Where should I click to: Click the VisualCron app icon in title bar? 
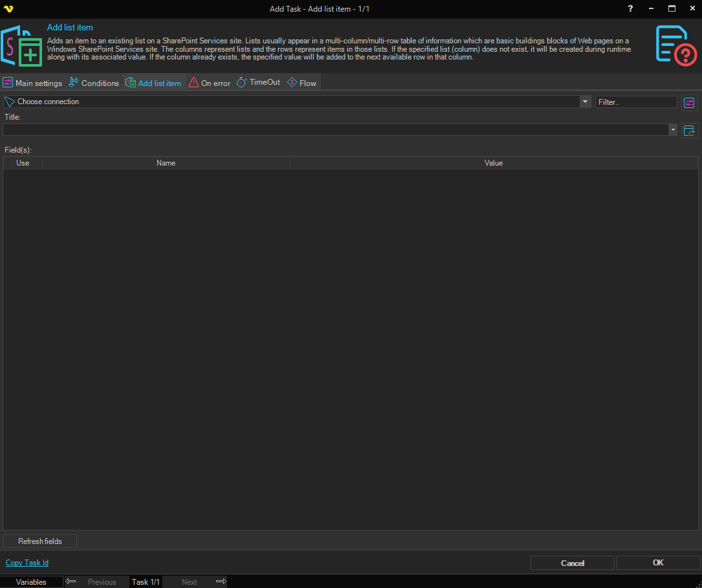click(x=8, y=8)
